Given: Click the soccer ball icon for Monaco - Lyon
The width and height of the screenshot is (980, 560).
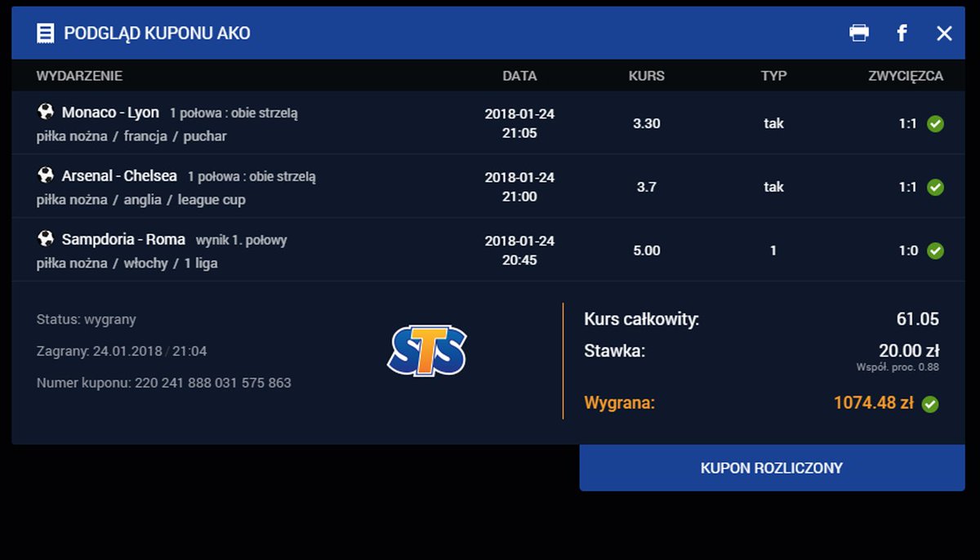Looking at the screenshot, I should pos(46,112).
